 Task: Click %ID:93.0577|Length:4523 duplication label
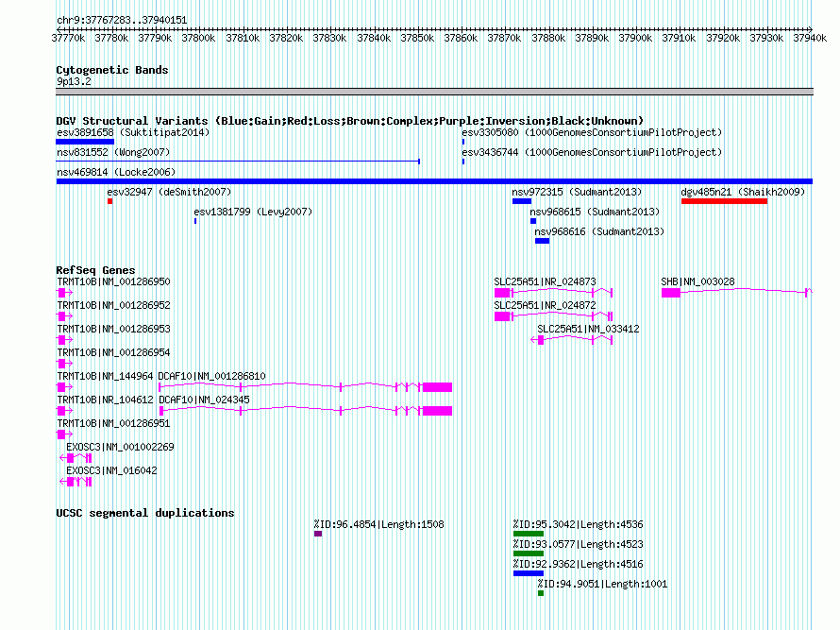(x=578, y=544)
